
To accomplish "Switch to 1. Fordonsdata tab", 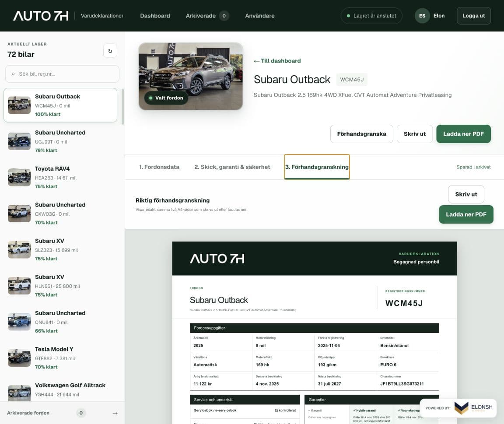I will tap(159, 167).
